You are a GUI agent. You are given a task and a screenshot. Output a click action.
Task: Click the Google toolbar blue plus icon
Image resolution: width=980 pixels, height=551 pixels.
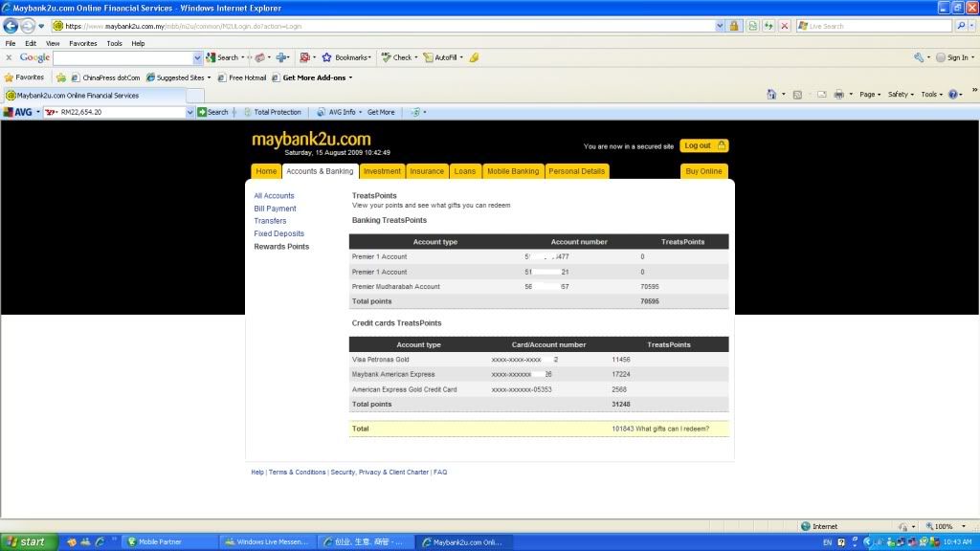281,57
